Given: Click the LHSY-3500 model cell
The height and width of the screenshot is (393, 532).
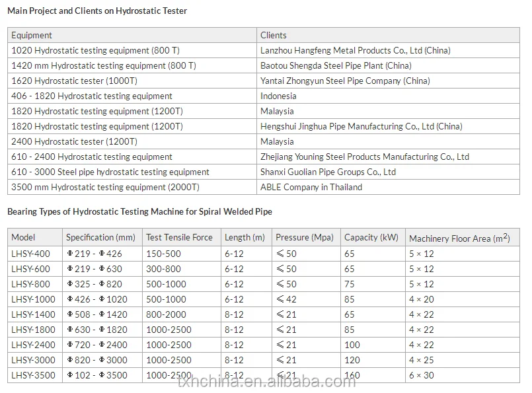Looking at the screenshot, I should point(33,375).
